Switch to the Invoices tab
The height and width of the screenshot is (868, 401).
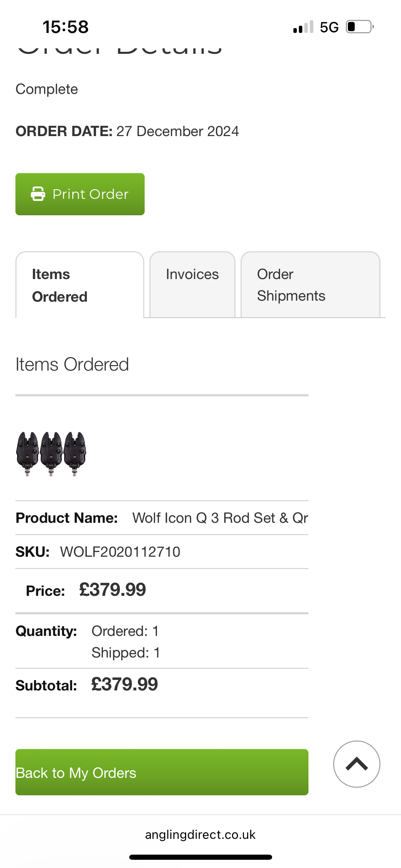(x=192, y=275)
